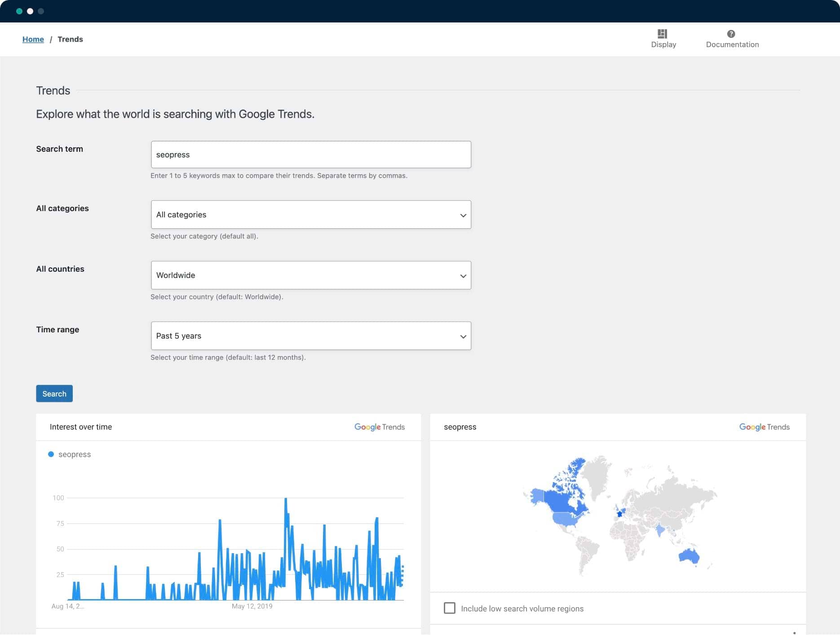This screenshot has height=635, width=840.
Task: Go to Home via breadcrumb link
Action: click(33, 40)
